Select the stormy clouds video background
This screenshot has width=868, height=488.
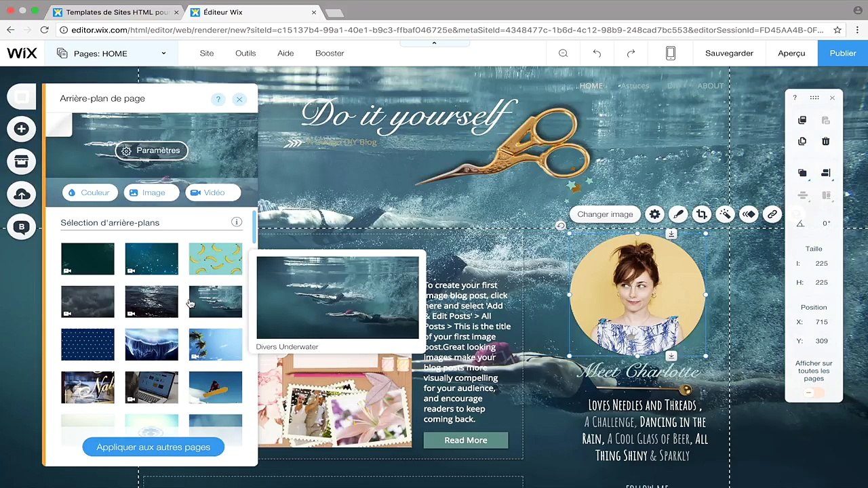[87, 302]
